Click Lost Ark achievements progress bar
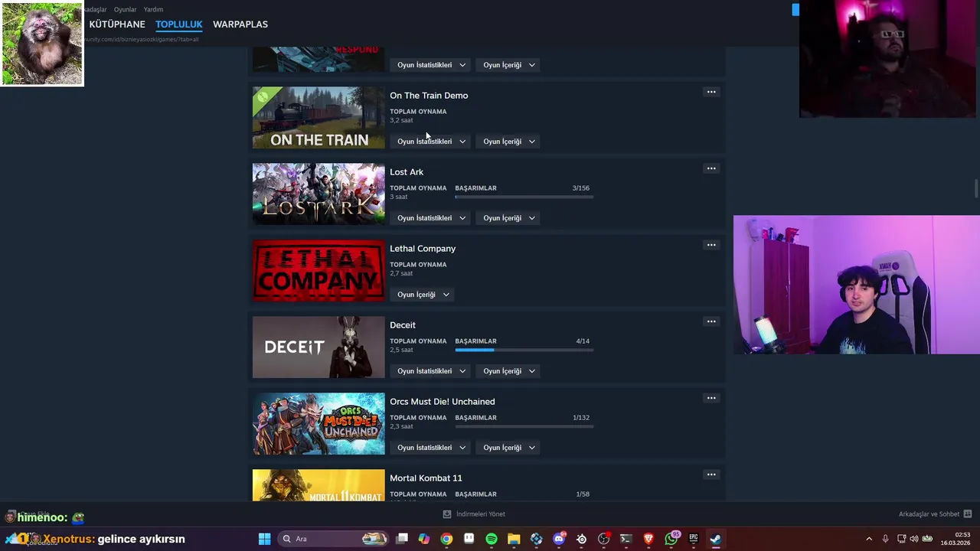 tap(524, 197)
